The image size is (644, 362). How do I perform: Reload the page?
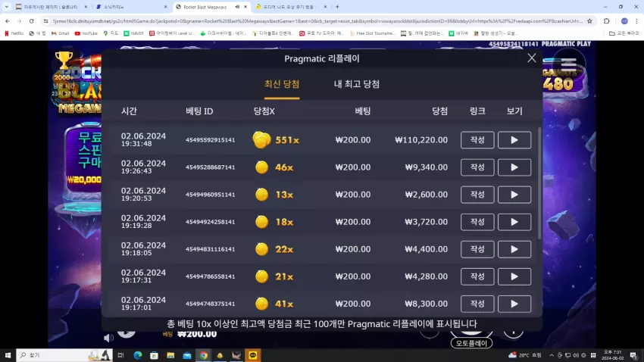pyautogui.click(x=31, y=21)
